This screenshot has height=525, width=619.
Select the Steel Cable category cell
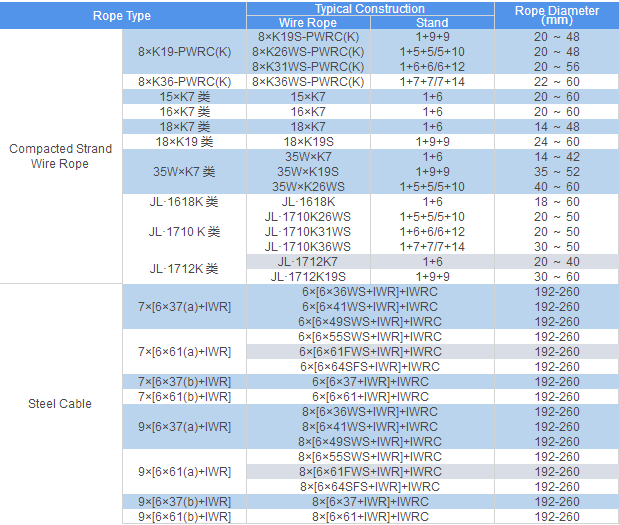coord(60,404)
